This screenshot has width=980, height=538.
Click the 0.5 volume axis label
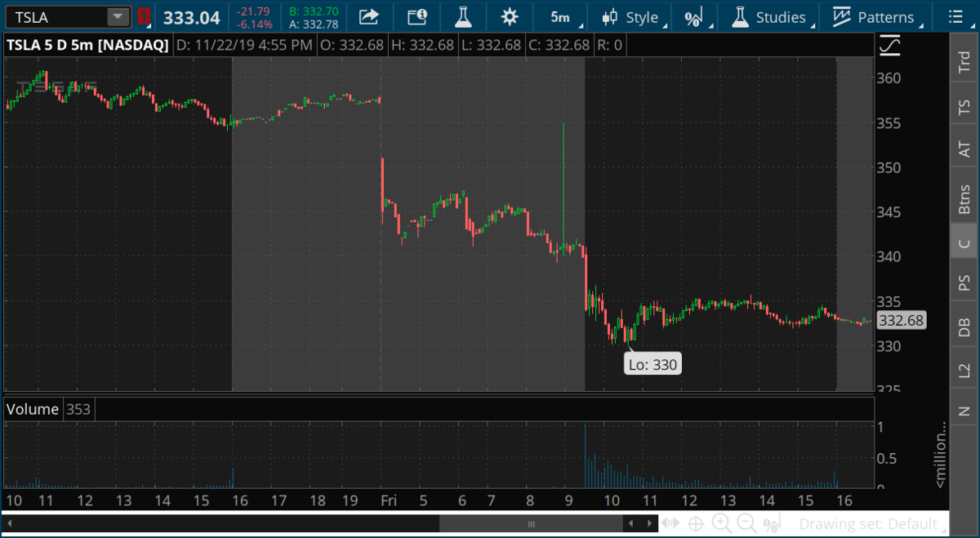[x=886, y=458]
